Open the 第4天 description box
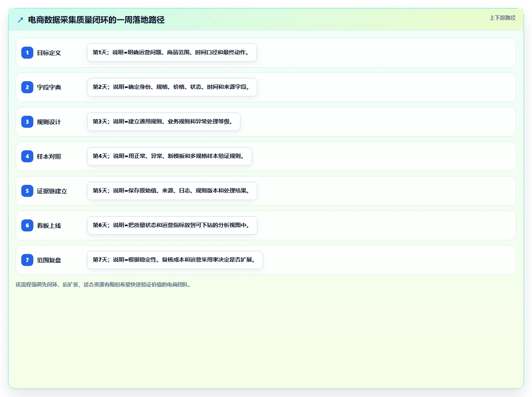The height and width of the screenshot is (397, 532). click(x=169, y=156)
